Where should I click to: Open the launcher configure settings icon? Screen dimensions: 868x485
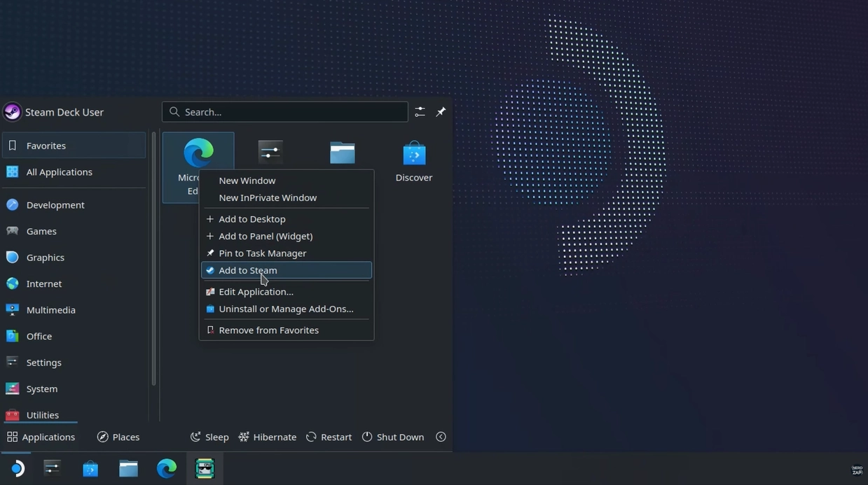[420, 112]
